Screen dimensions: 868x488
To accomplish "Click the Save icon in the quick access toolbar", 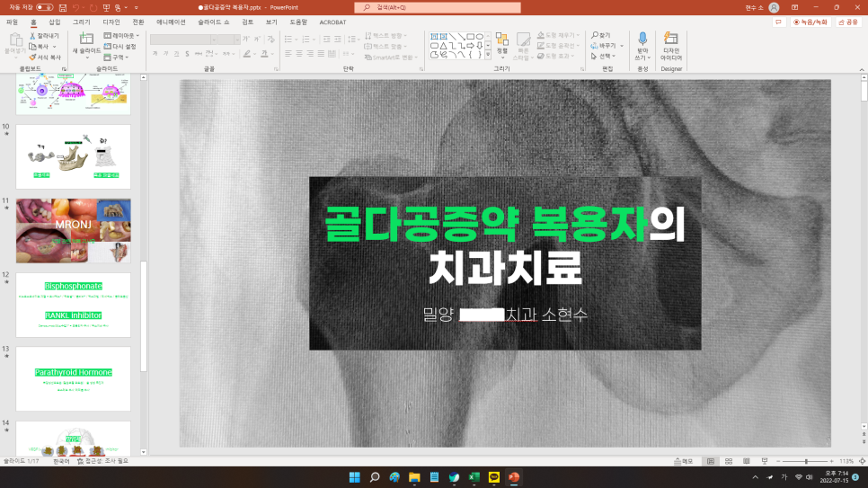I will 63,8.
